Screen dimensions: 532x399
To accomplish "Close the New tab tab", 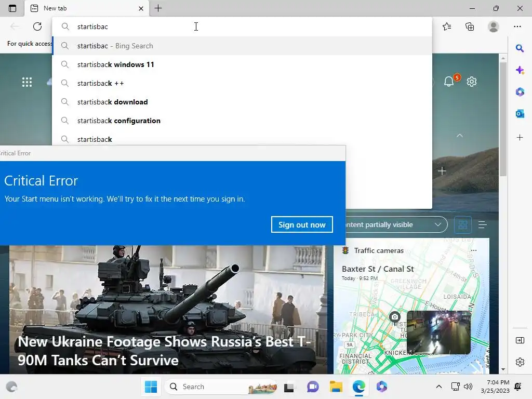I will [141, 8].
